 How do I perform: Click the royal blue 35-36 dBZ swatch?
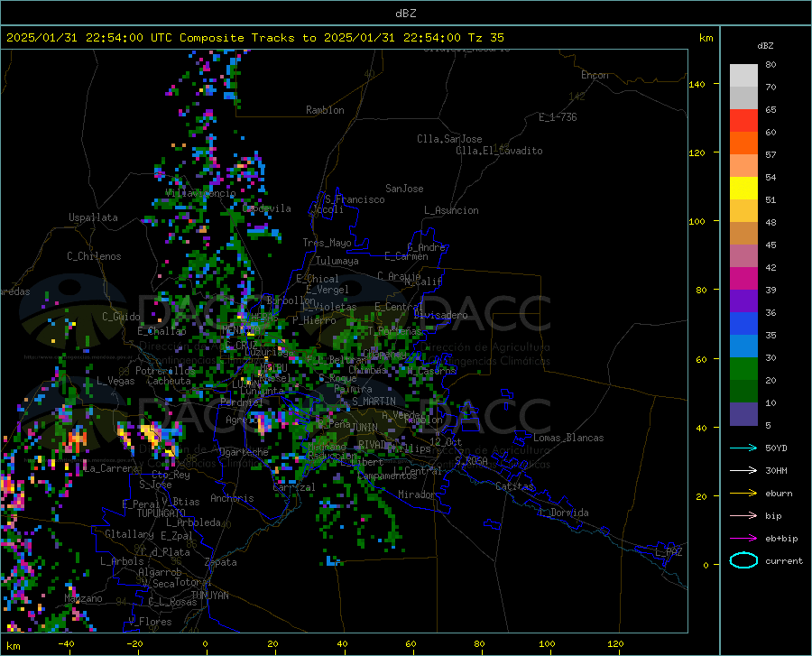743,324
